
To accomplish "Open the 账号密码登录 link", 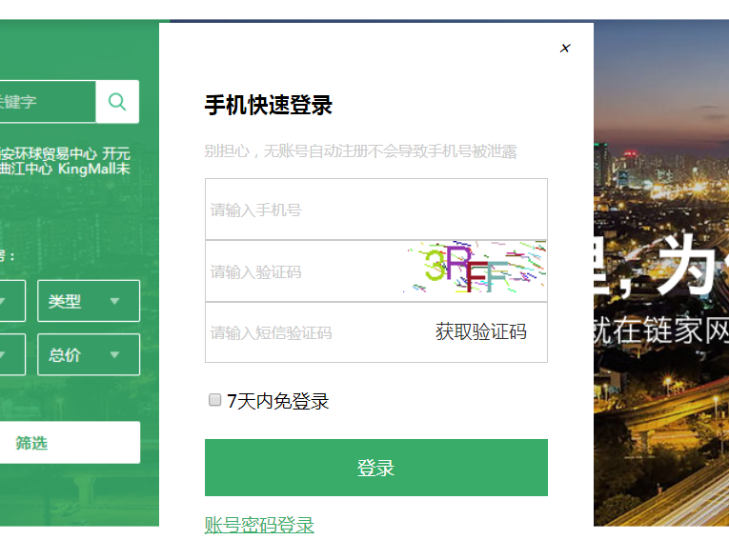I will point(259,525).
